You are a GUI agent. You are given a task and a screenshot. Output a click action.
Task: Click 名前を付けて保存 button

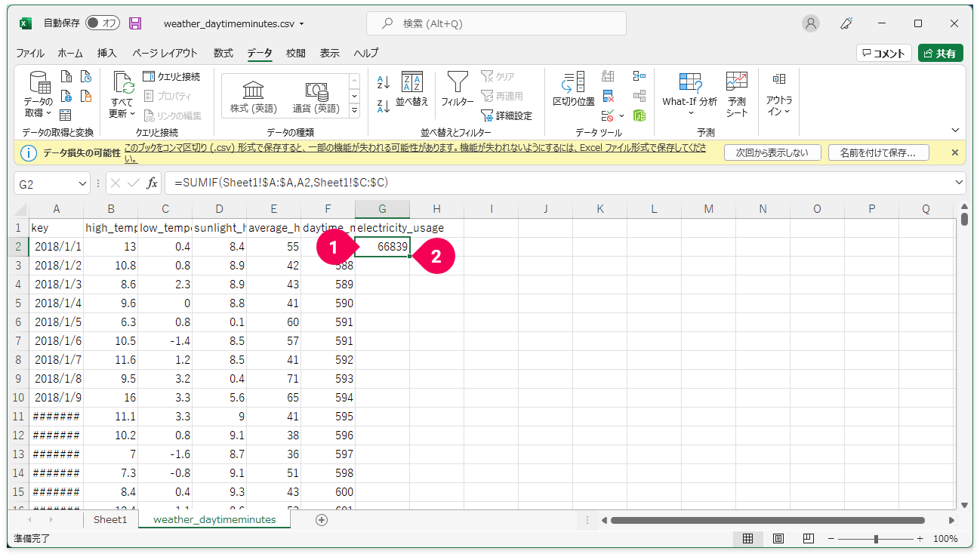tap(878, 152)
